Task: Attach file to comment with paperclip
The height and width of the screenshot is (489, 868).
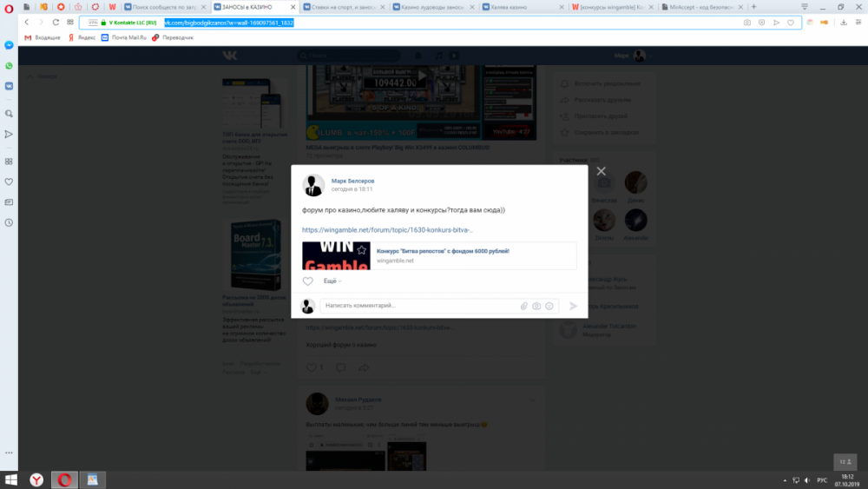Action: pyautogui.click(x=523, y=306)
